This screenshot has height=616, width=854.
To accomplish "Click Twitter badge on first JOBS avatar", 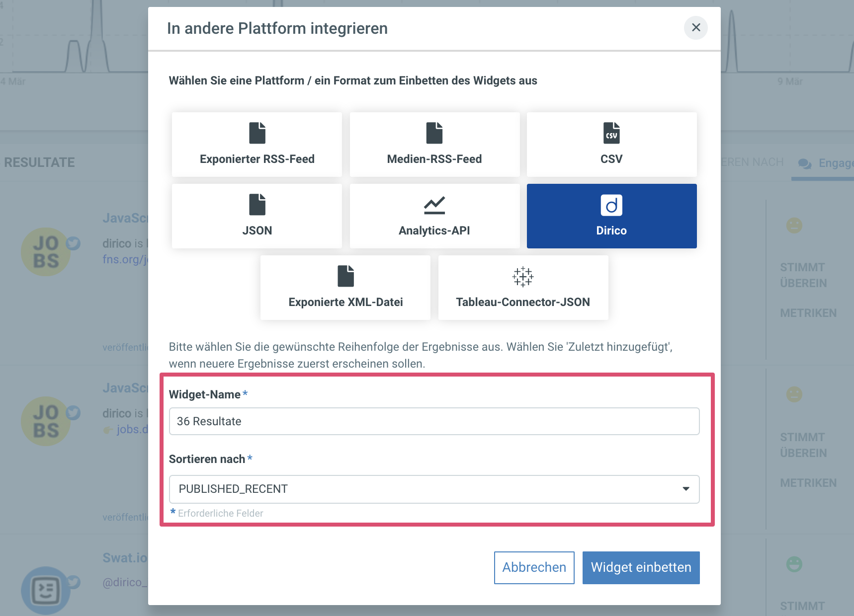I will tap(73, 243).
